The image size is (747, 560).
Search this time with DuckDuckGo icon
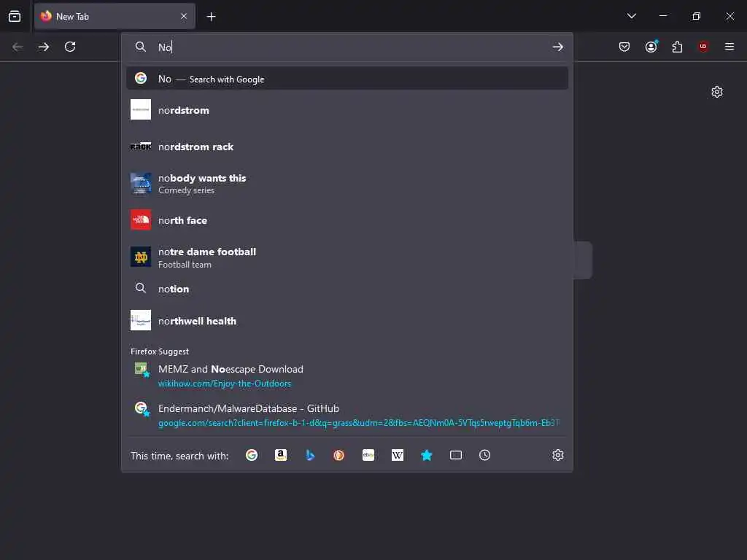click(338, 455)
